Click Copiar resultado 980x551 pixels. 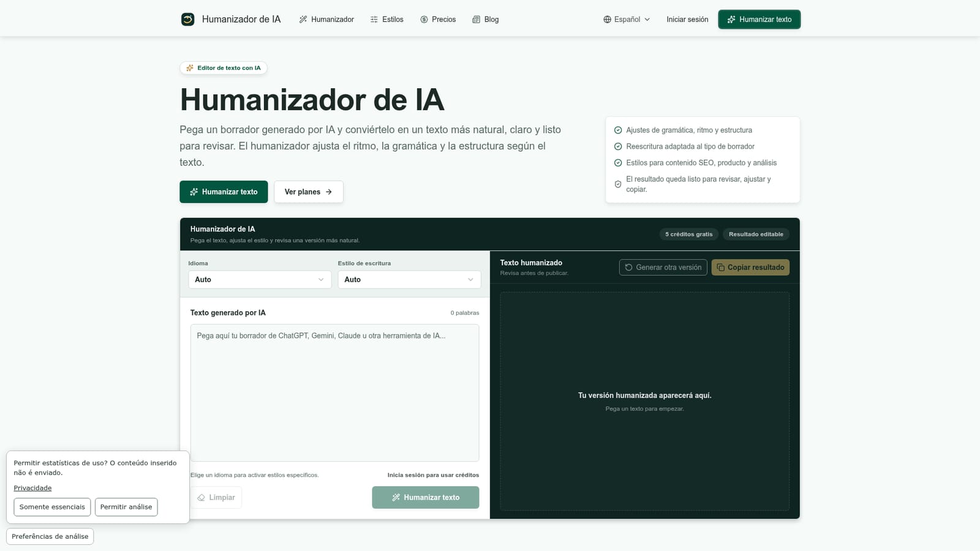750,268
